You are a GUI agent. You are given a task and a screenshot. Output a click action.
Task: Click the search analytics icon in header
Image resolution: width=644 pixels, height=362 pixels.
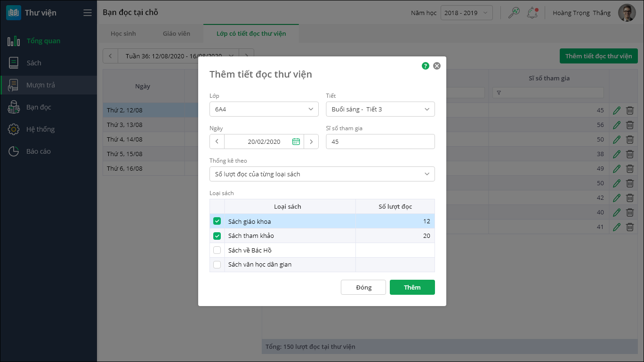coord(514,13)
